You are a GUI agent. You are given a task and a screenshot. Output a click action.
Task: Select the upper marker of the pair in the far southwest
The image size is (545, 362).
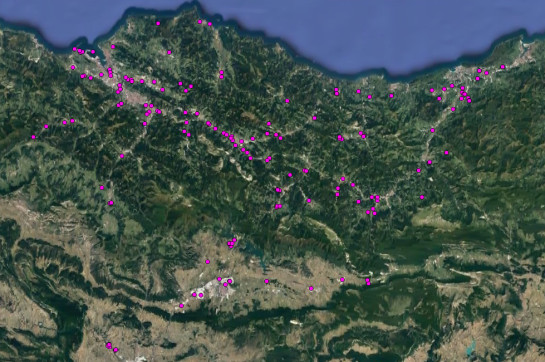(x=109, y=344)
